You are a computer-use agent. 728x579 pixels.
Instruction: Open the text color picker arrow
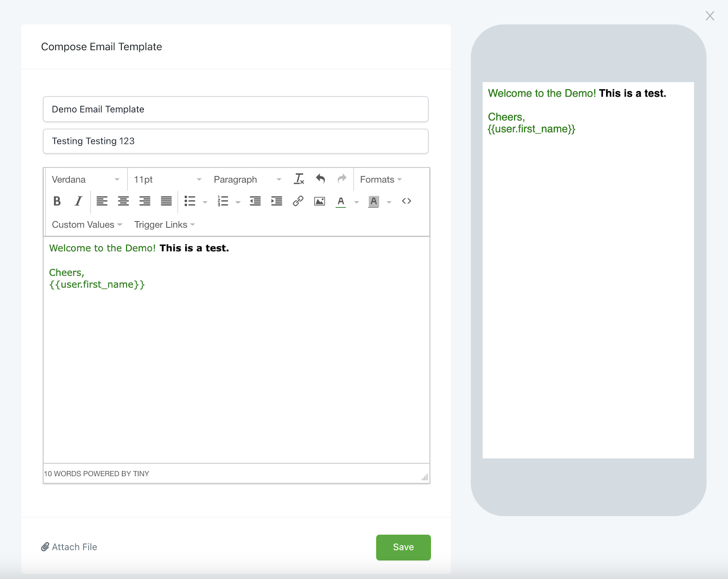point(356,202)
